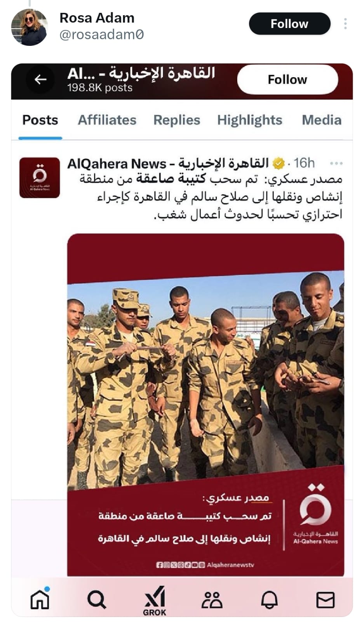This screenshot has height=622, width=364.
Task: Open the Notifications bell icon
Action: (269, 599)
